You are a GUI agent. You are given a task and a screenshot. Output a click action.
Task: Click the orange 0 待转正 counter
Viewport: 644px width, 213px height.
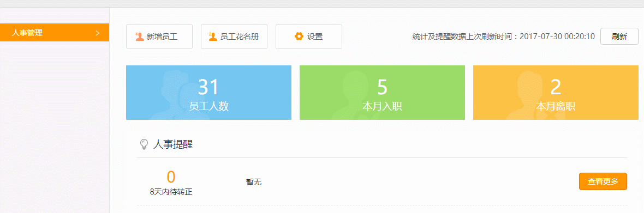tap(171, 177)
